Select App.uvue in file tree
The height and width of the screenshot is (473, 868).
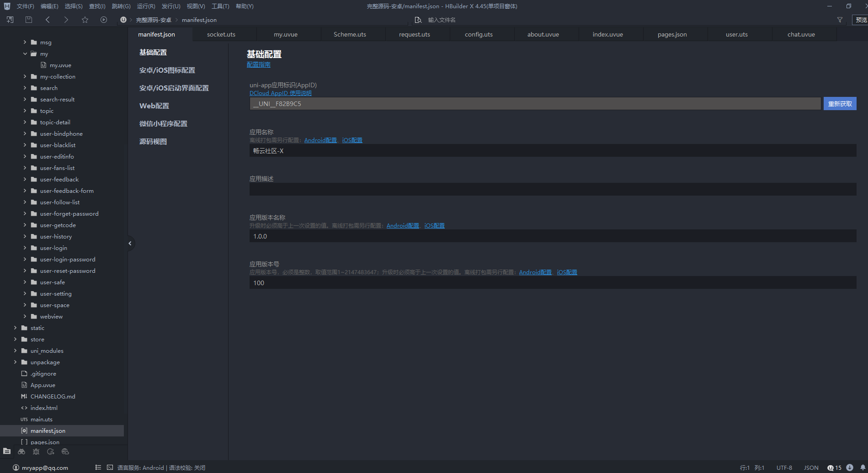(43, 385)
